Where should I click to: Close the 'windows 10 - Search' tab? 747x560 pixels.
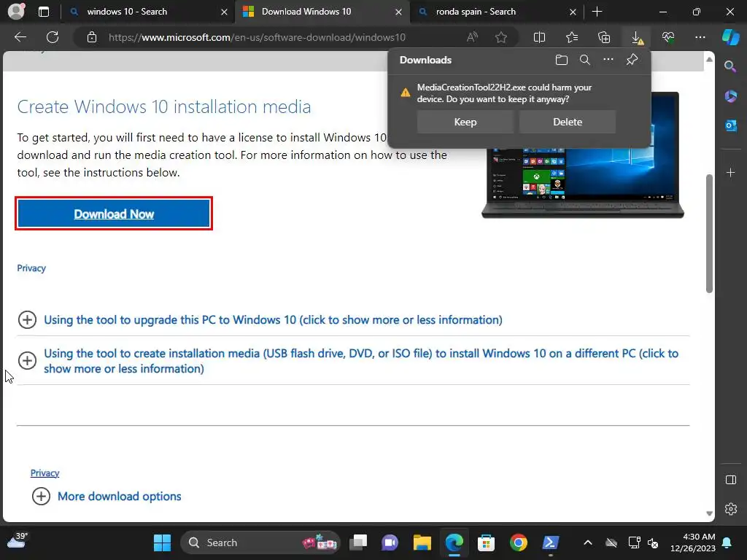point(224,12)
